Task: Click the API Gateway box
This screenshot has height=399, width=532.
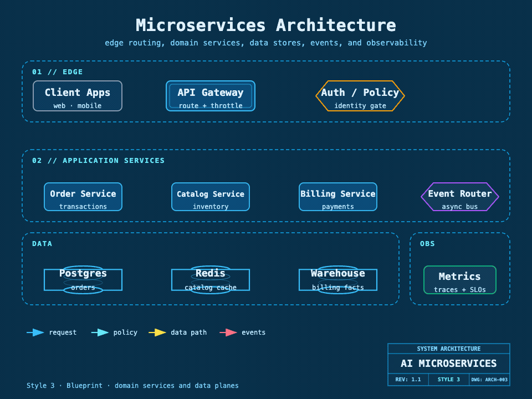Action: click(211, 96)
